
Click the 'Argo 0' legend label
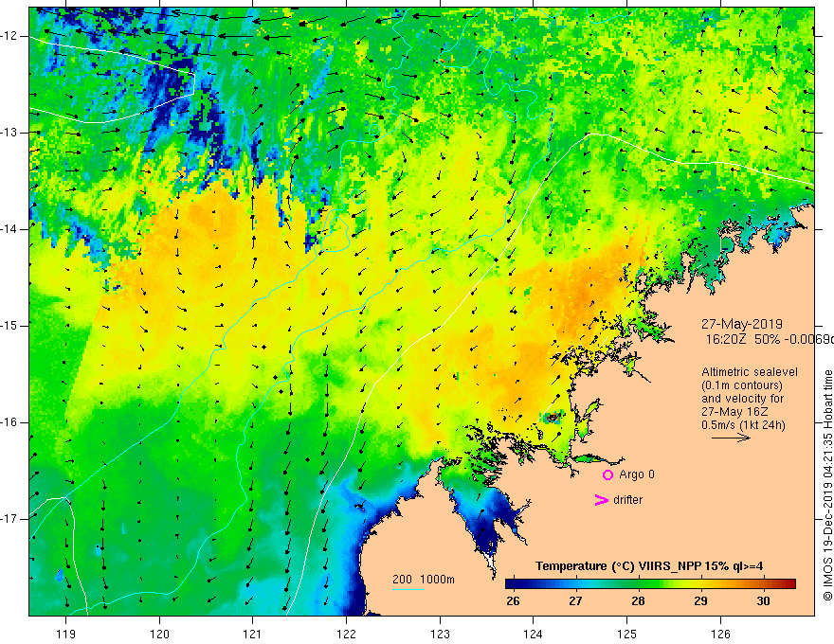[x=637, y=474]
